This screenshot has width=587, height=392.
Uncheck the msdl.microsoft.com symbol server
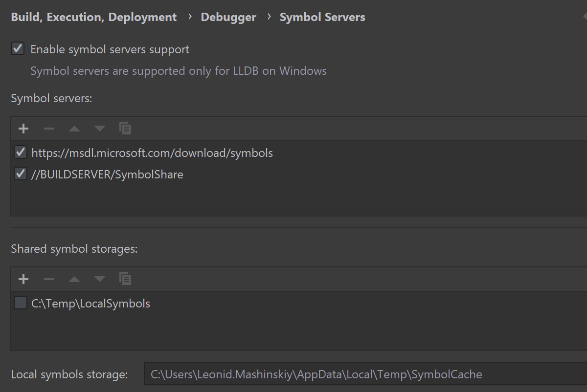pyautogui.click(x=21, y=152)
